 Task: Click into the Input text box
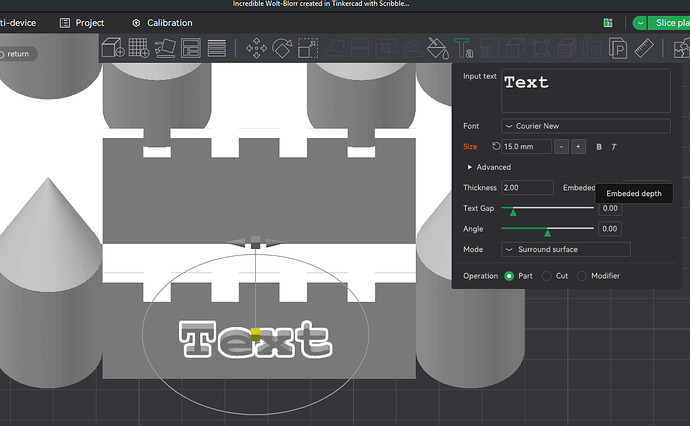(586, 91)
